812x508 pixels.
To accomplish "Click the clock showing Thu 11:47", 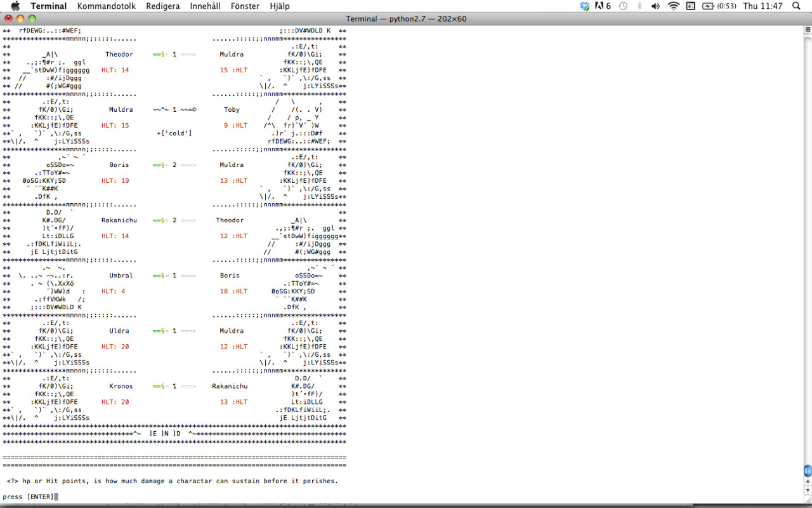I will (x=763, y=6).
